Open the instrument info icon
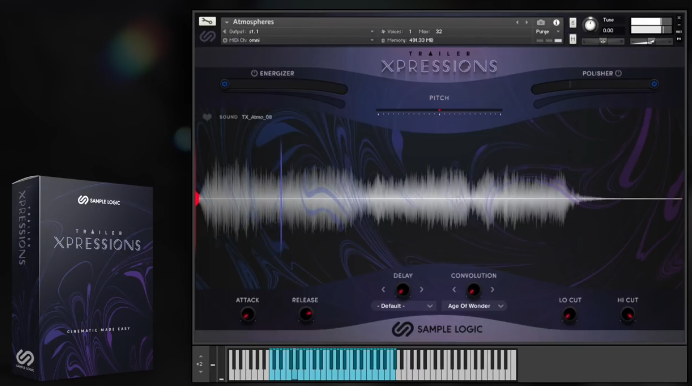 coord(556,22)
